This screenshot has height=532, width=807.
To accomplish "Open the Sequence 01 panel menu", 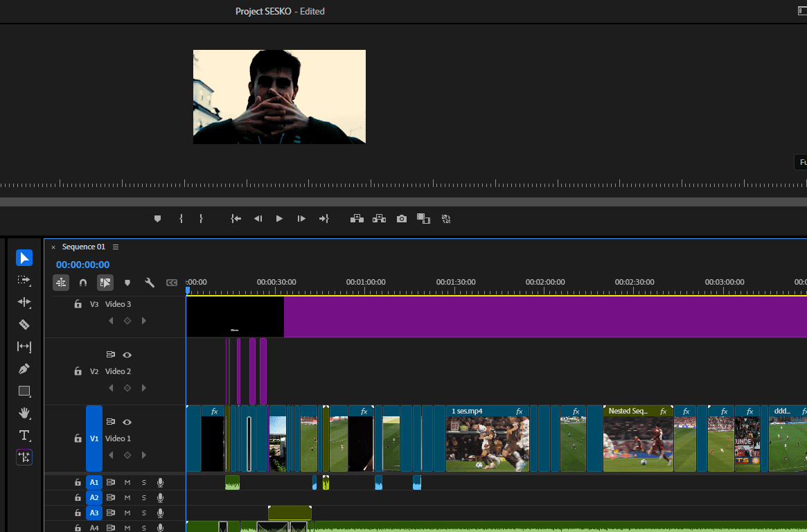I will click(115, 247).
